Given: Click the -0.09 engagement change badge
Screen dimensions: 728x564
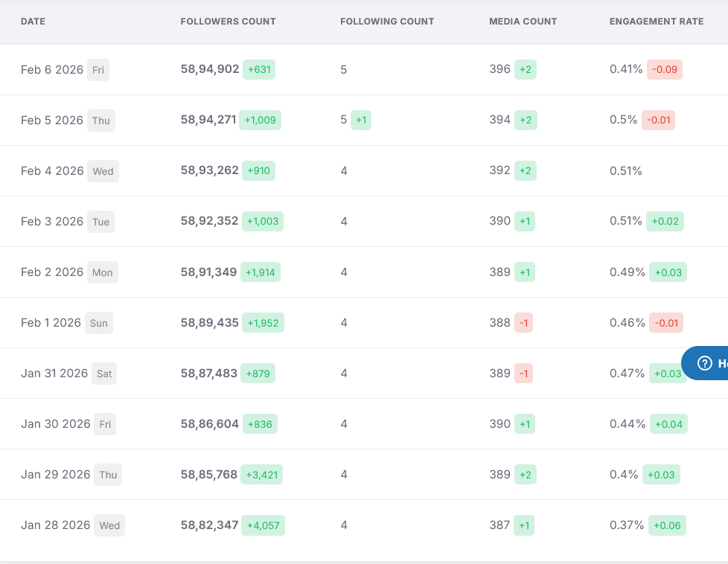Looking at the screenshot, I should (x=665, y=70).
